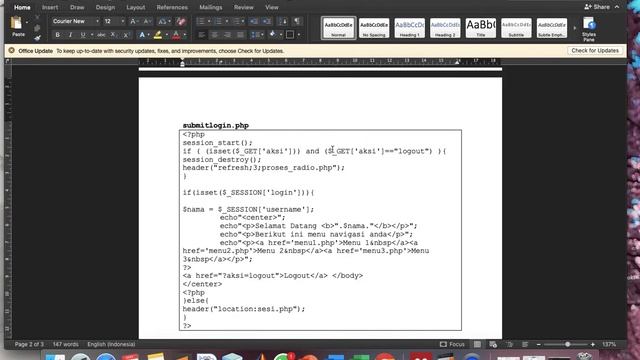Open borders dropdown arrow

tap(299, 35)
